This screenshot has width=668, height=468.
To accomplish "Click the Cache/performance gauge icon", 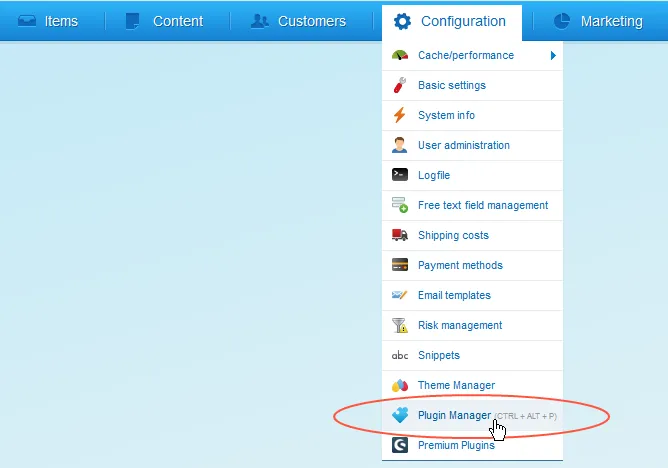I will click(400, 55).
